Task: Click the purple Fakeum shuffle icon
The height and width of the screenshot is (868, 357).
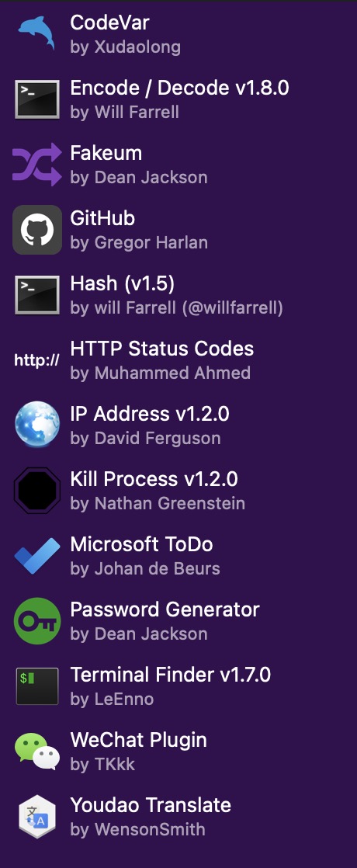Action: (x=37, y=165)
